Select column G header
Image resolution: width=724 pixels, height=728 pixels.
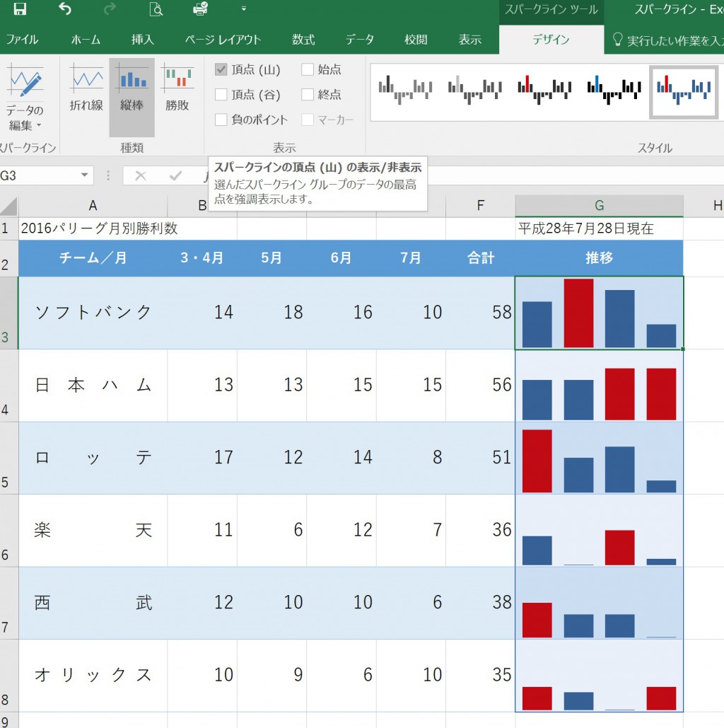(x=599, y=206)
